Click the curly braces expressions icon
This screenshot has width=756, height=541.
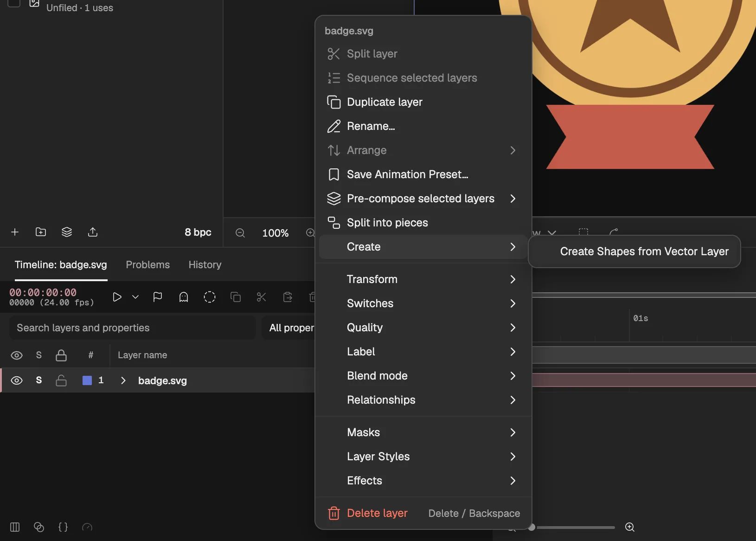[x=63, y=527]
